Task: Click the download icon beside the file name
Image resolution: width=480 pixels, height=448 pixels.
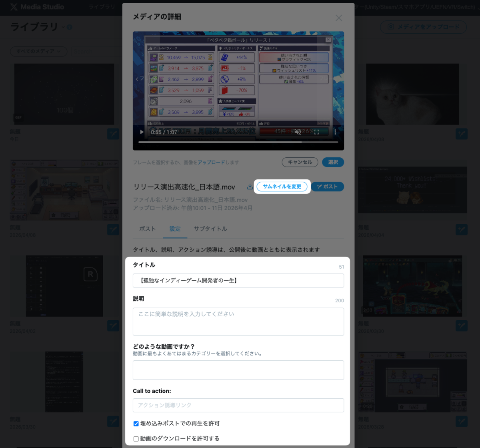Action: click(250, 187)
